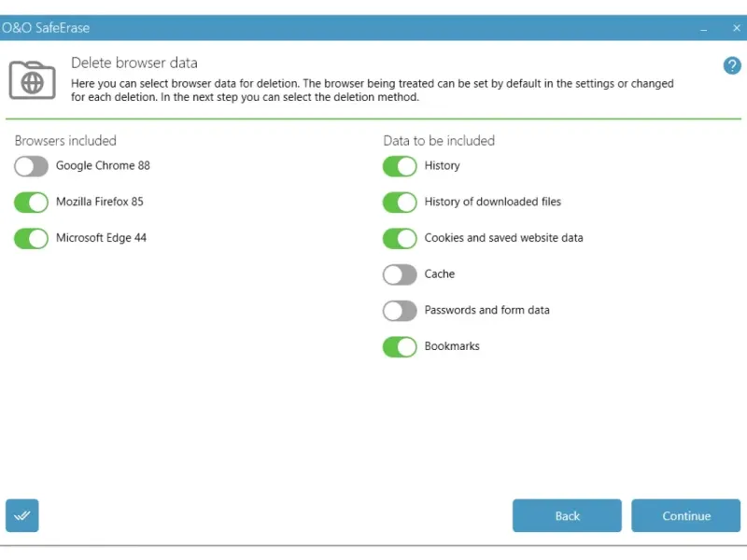The image size is (747, 560).
Task: Disable History of downloaded files switch
Action: 400,203
